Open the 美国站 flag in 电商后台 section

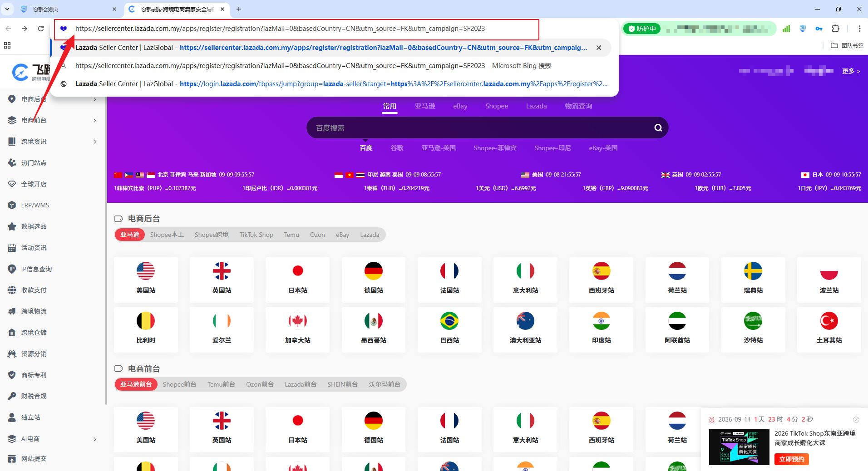click(146, 271)
